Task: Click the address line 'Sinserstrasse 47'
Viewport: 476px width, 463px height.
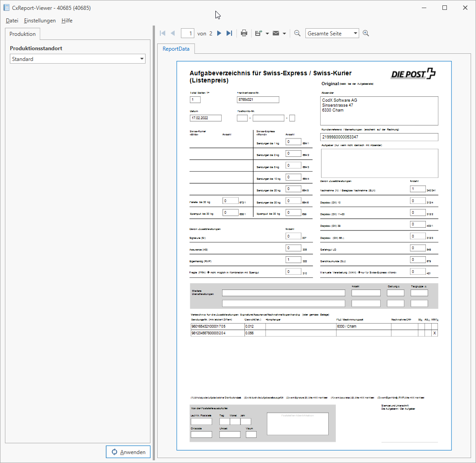Action: pos(338,105)
